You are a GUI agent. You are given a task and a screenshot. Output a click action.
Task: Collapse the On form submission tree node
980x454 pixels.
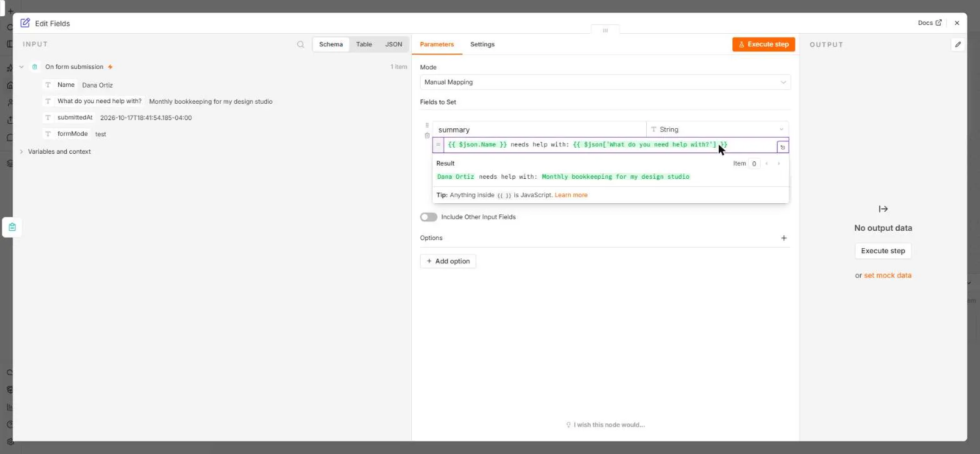click(x=21, y=67)
